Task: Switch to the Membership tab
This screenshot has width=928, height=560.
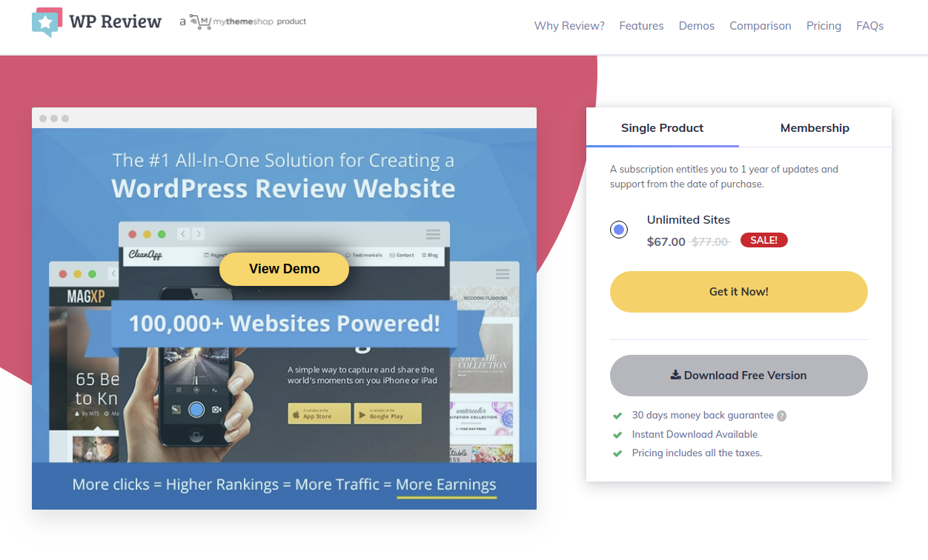Action: click(x=815, y=127)
